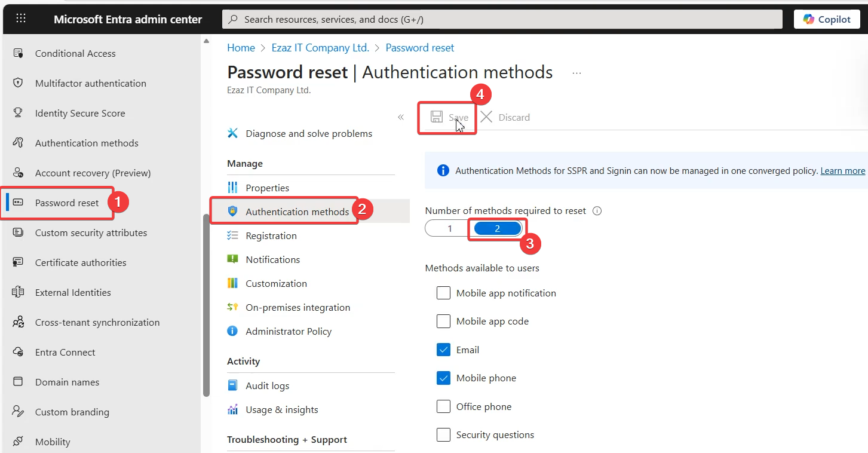Enable Mobile app notification checkbox
The height and width of the screenshot is (453, 868).
pyautogui.click(x=443, y=293)
